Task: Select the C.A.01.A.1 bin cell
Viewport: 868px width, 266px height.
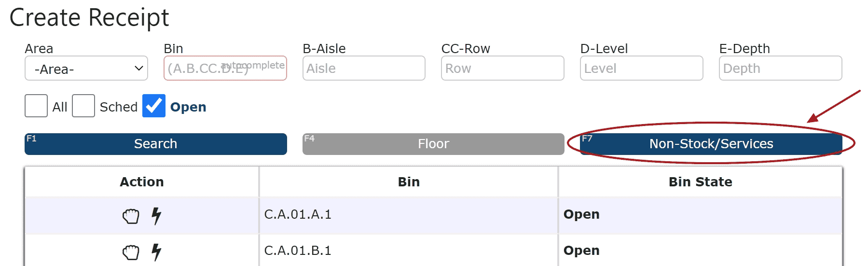Action: pos(409,214)
